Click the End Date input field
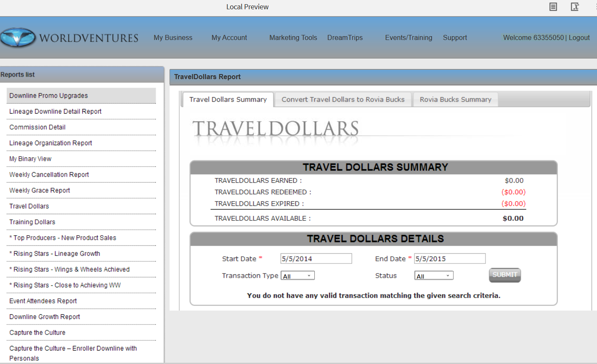 pyautogui.click(x=450, y=258)
